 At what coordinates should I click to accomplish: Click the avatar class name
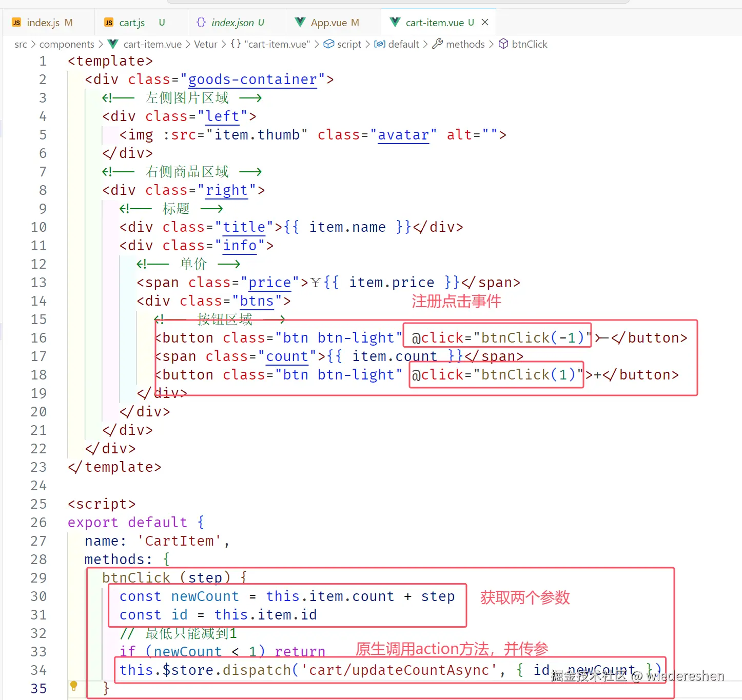pyautogui.click(x=403, y=135)
